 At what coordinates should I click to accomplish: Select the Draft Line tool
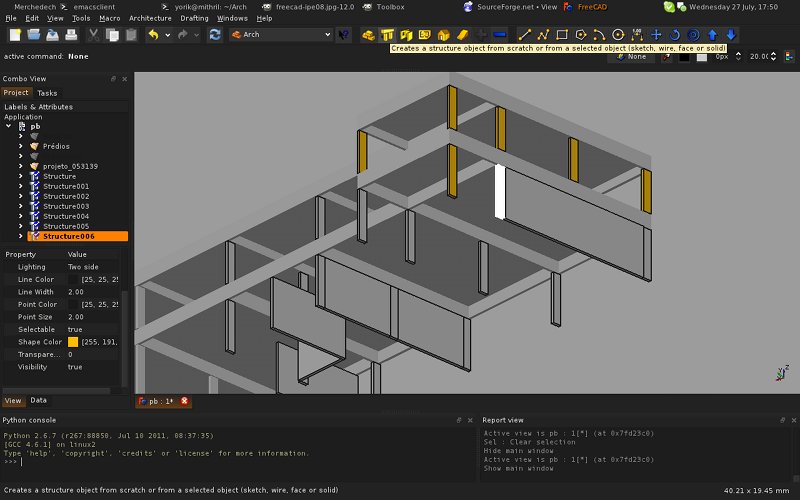(x=524, y=35)
